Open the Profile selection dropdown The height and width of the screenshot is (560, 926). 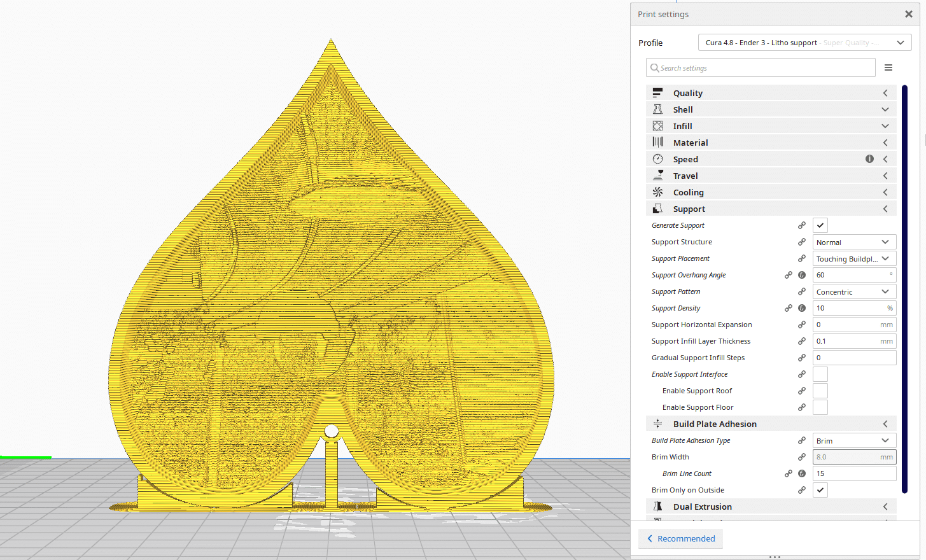click(x=804, y=42)
